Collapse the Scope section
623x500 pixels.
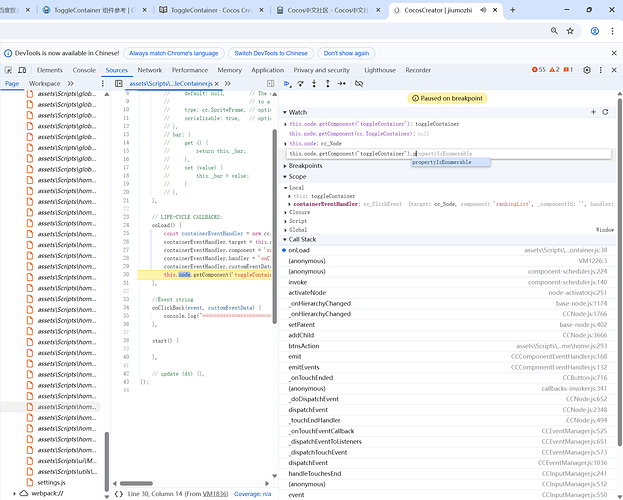pyautogui.click(x=297, y=177)
